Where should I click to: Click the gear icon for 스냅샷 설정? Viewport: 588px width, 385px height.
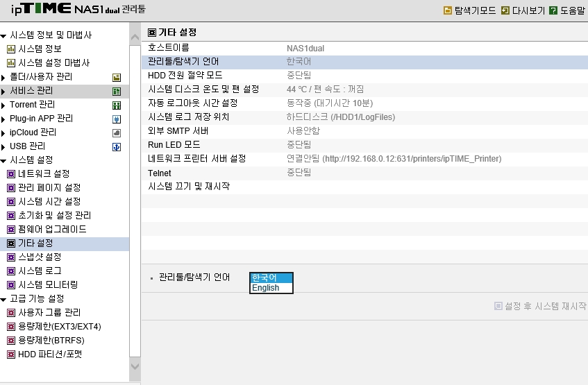pos(11,257)
